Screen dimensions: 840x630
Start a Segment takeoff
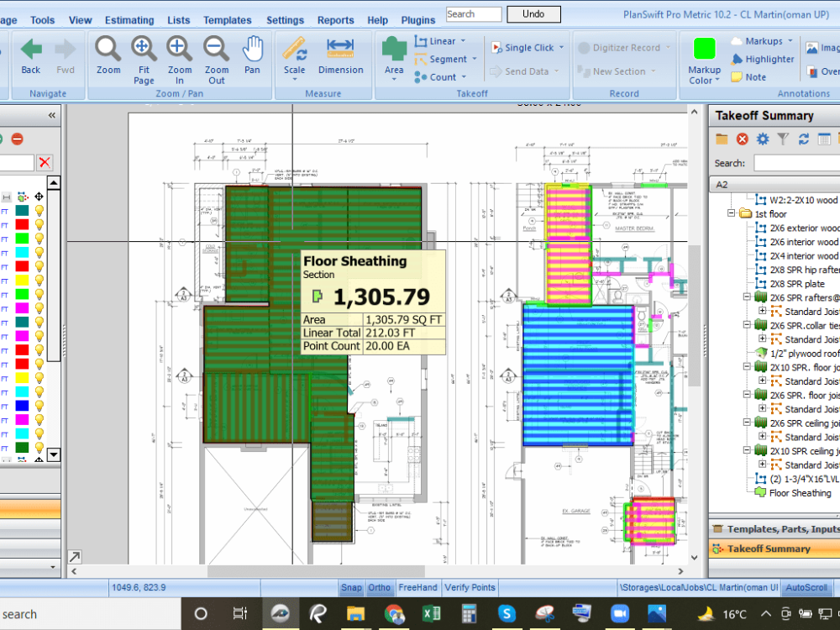click(x=441, y=60)
